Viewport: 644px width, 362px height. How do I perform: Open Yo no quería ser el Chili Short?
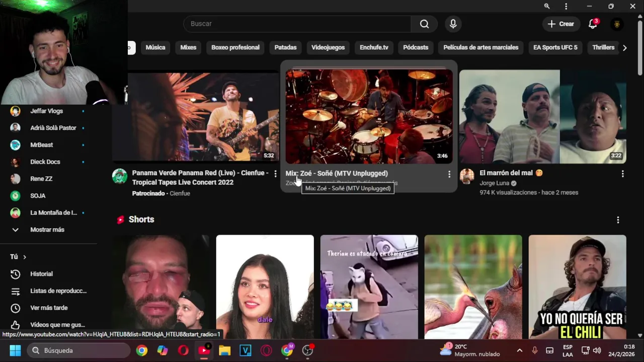(577, 287)
